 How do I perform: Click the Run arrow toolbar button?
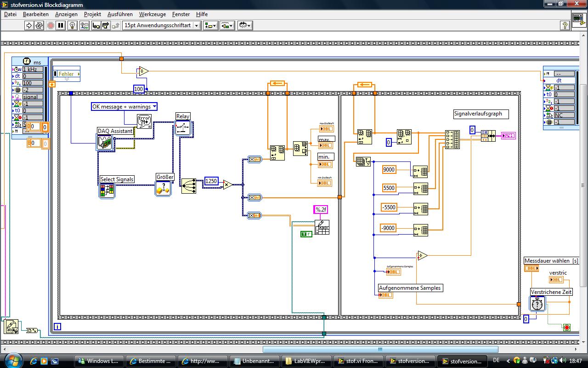[29, 25]
